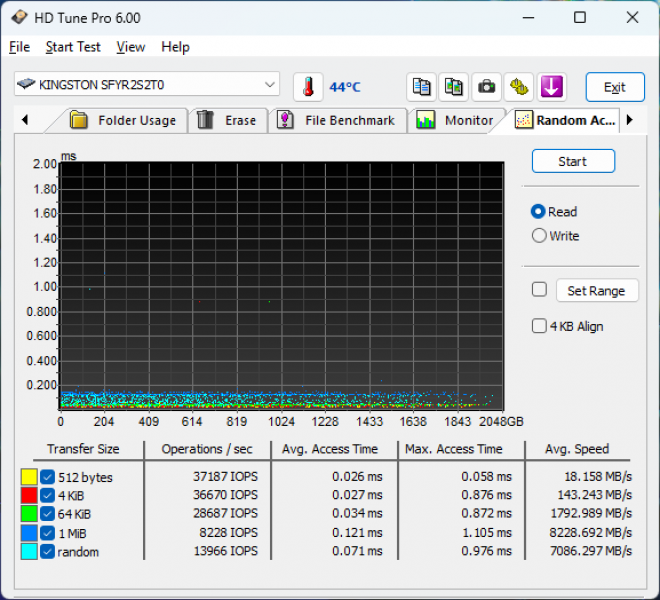Uncheck the random transfer size
Viewport: 660px width, 600px height.
click(x=48, y=552)
